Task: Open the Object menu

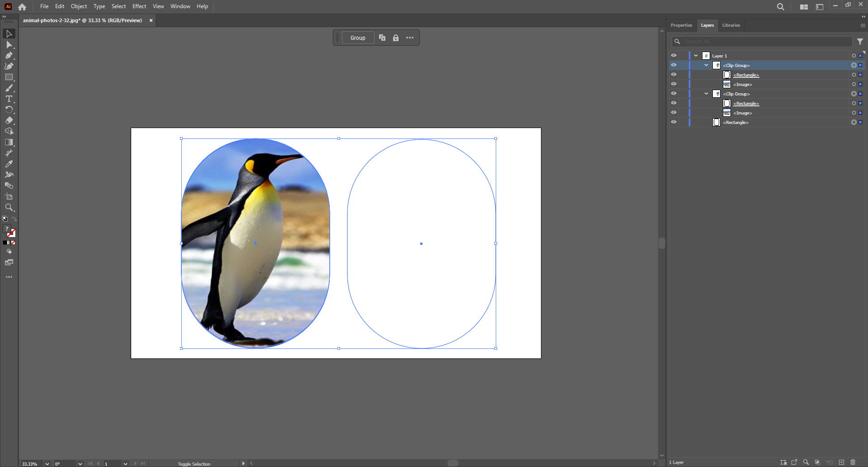Action: tap(79, 6)
